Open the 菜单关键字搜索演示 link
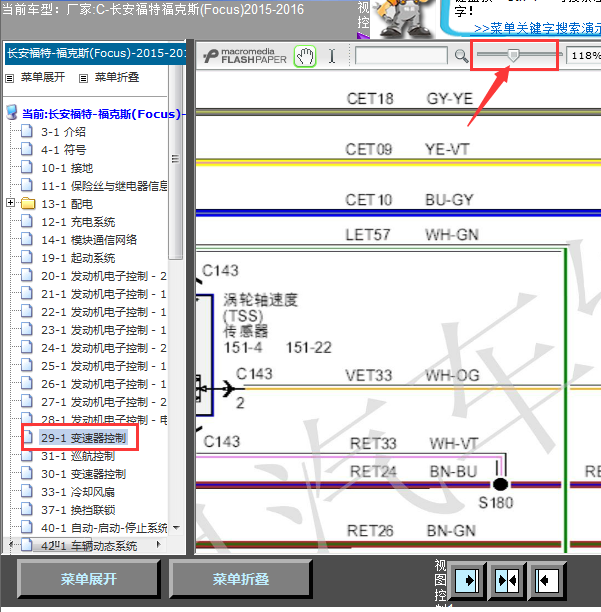This screenshot has height=612, width=601. tap(537, 28)
